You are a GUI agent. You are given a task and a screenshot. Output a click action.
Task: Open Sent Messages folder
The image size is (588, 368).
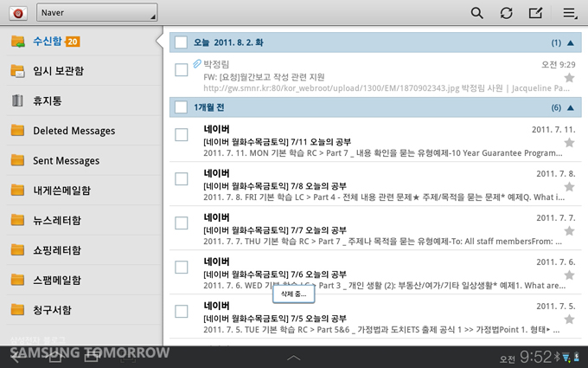tap(83, 160)
